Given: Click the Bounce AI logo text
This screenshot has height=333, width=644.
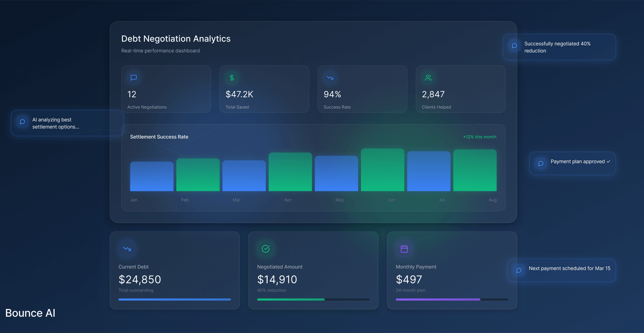Looking at the screenshot, I should click(x=30, y=313).
